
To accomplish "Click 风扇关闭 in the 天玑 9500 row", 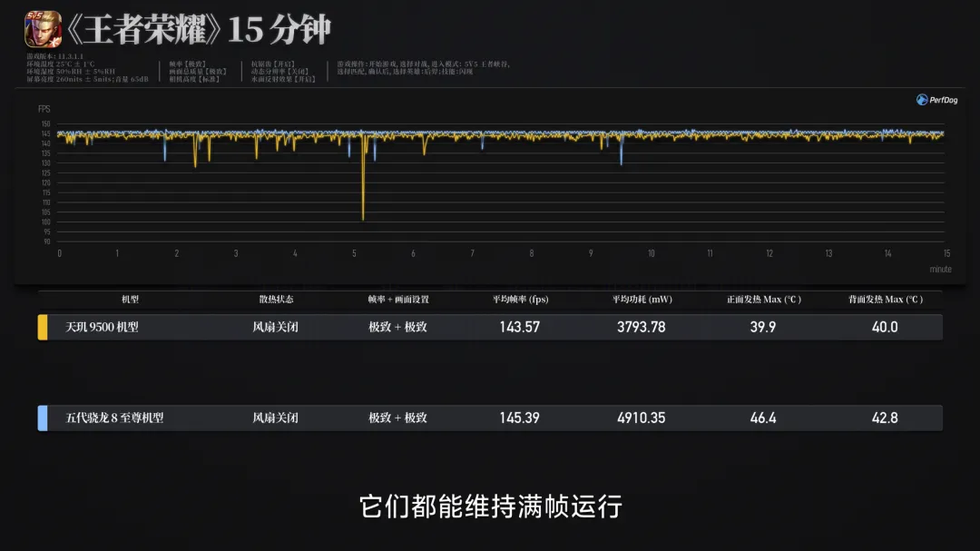I will [275, 327].
